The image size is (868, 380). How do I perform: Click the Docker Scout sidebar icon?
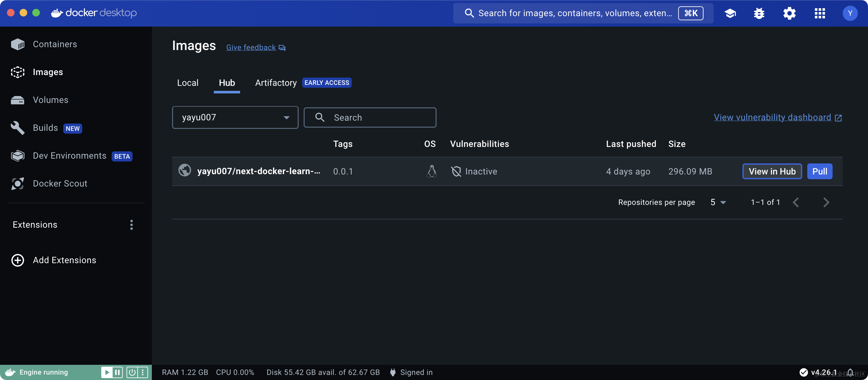point(17,183)
